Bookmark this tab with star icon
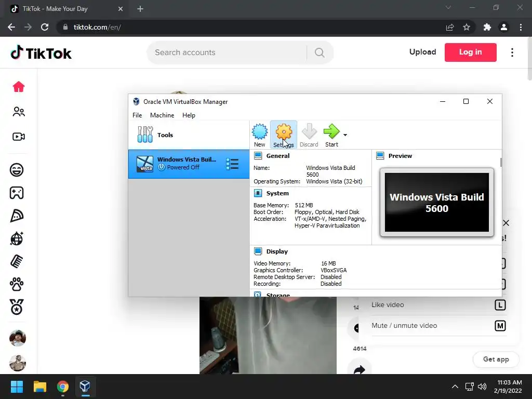Viewport: 532px width, 399px height. [x=467, y=27]
